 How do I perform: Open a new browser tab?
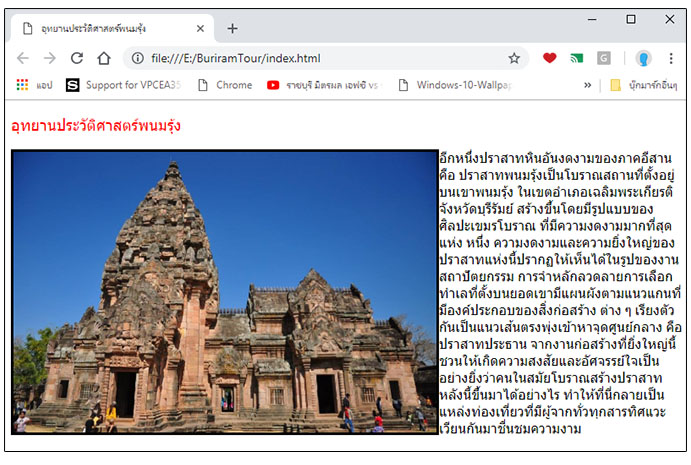click(x=232, y=28)
